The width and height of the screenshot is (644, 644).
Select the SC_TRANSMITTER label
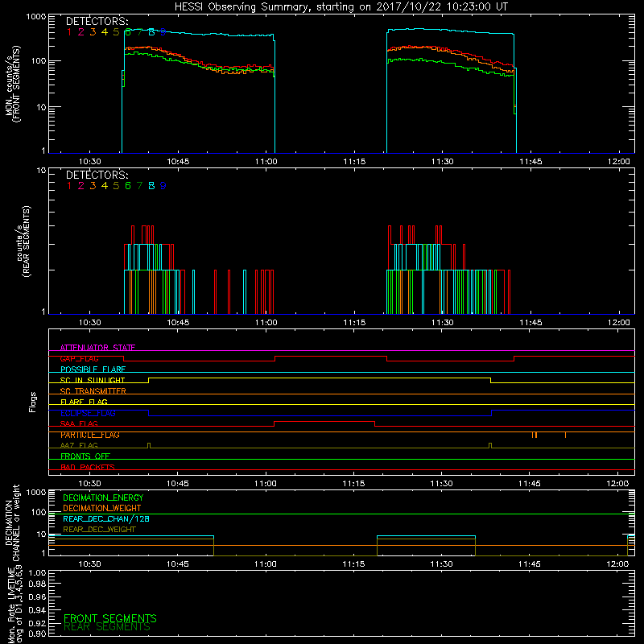[x=93, y=391]
